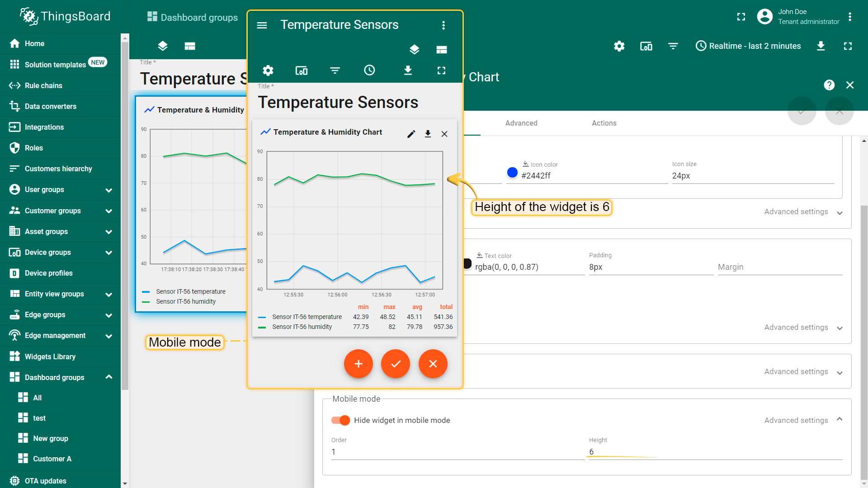Click mobile Order input field
The width and height of the screenshot is (868, 488).
pyautogui.click(x=458, y=452)
